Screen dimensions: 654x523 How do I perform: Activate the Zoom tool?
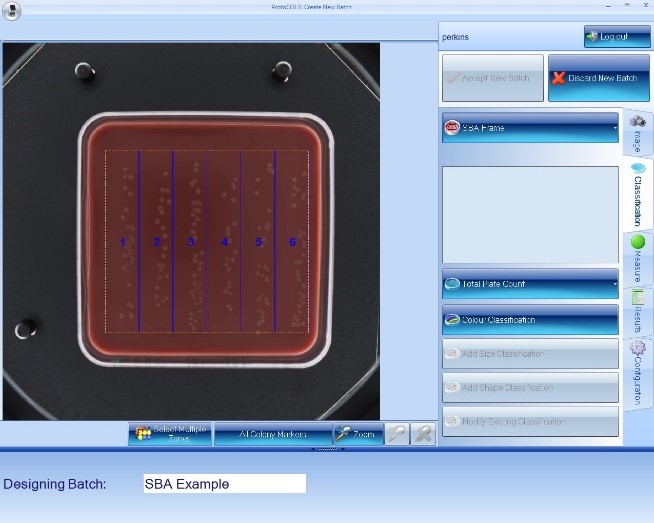pyautogui.click(x=357, y=434)
